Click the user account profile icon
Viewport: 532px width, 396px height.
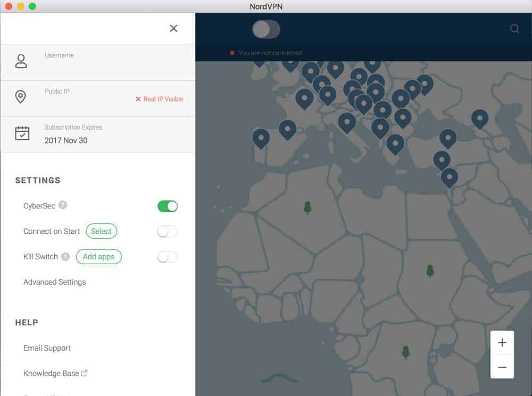point(21,61)
